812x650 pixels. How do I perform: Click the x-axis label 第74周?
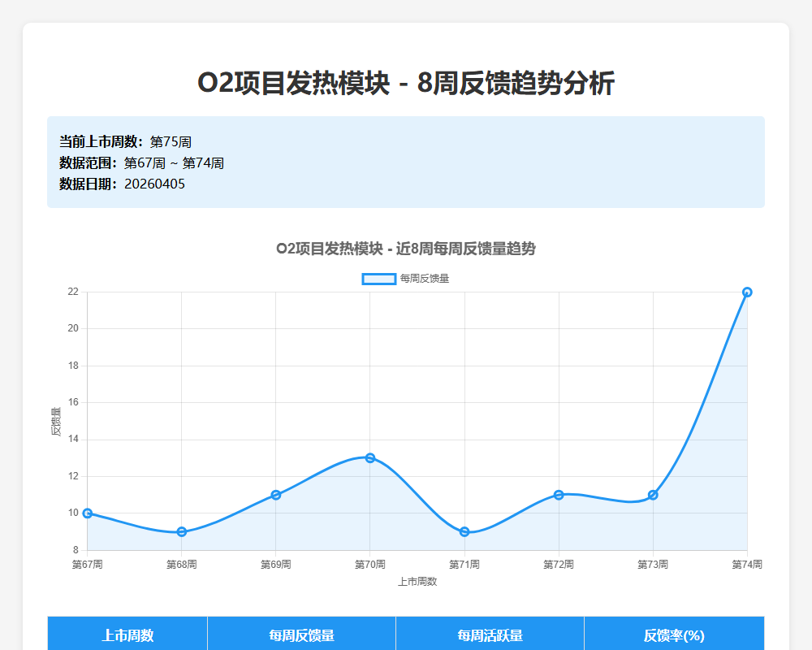tap(747, 565)
